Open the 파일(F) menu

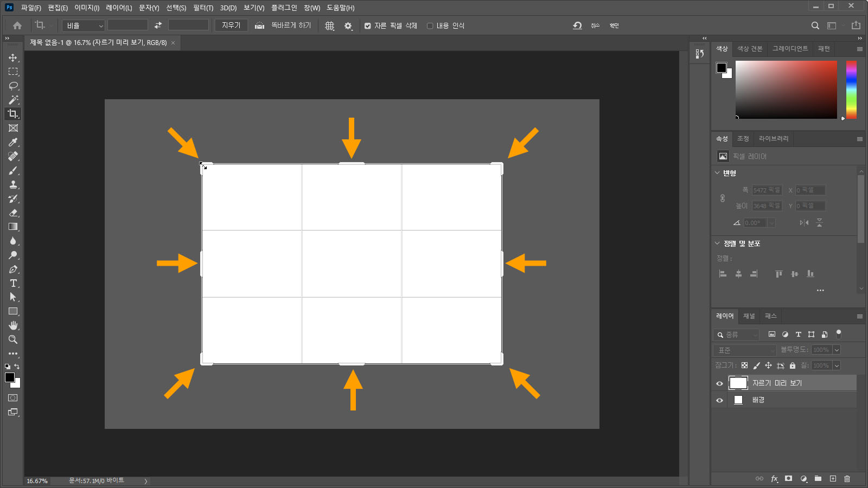pos(31,8)
